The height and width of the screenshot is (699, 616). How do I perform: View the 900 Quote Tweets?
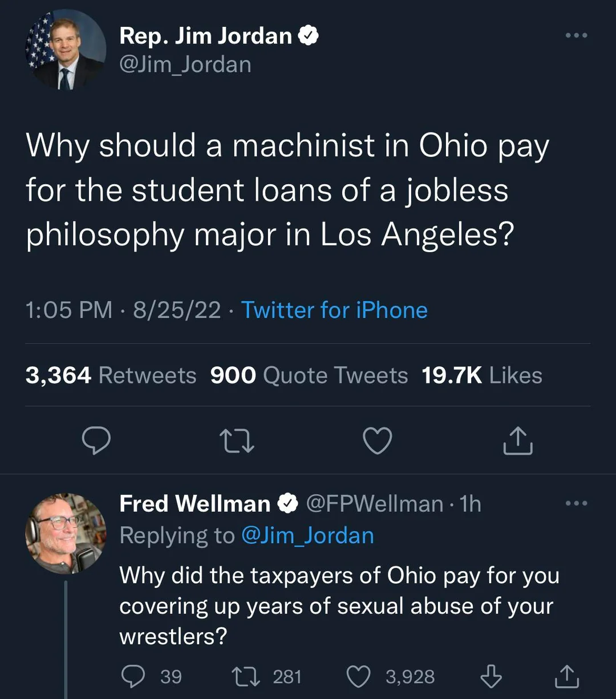[309, 375]
